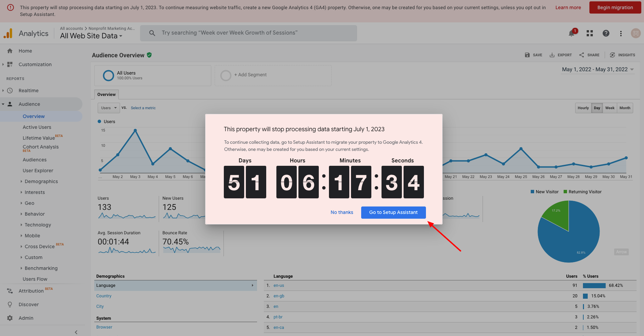This screenshot has width=644, height=336.
Task: Open the notifications bell
Action: pyautogui.click(x=572, y=33)
